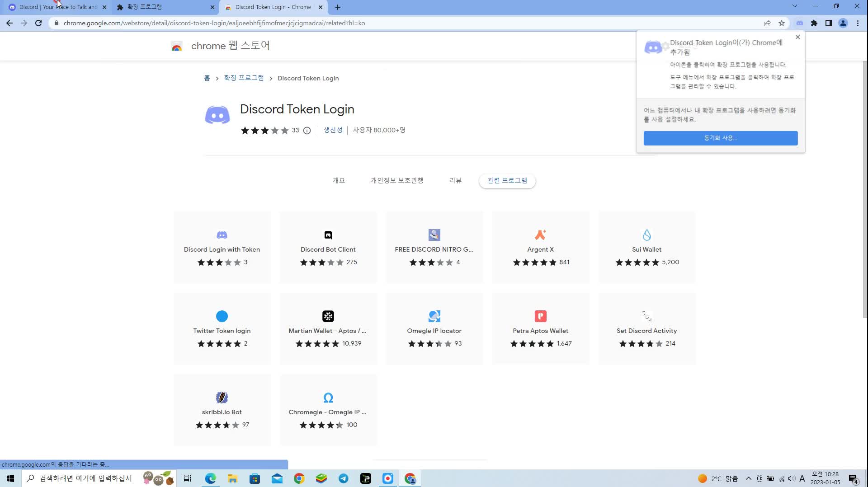Open the rating info icon beside 33

point(307,131)
